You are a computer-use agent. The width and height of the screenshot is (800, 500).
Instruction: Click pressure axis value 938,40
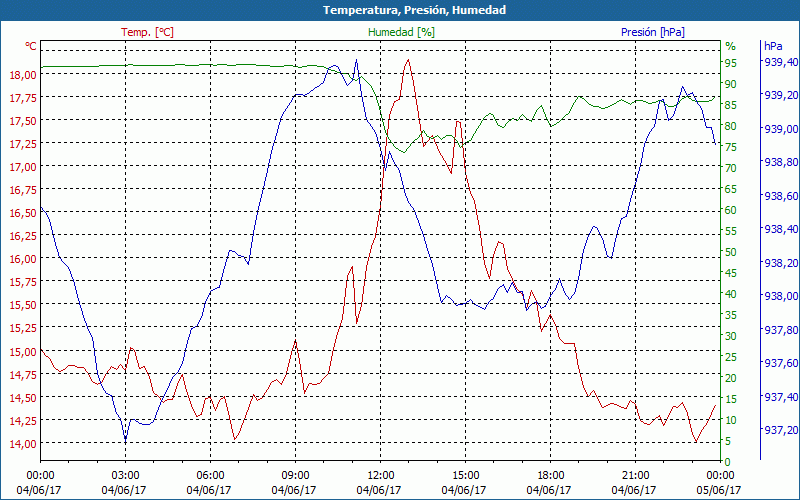[x=780, y=229]
